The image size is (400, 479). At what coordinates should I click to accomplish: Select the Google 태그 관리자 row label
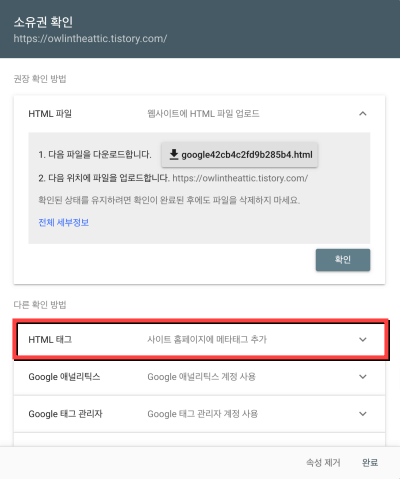click(65, 414)
